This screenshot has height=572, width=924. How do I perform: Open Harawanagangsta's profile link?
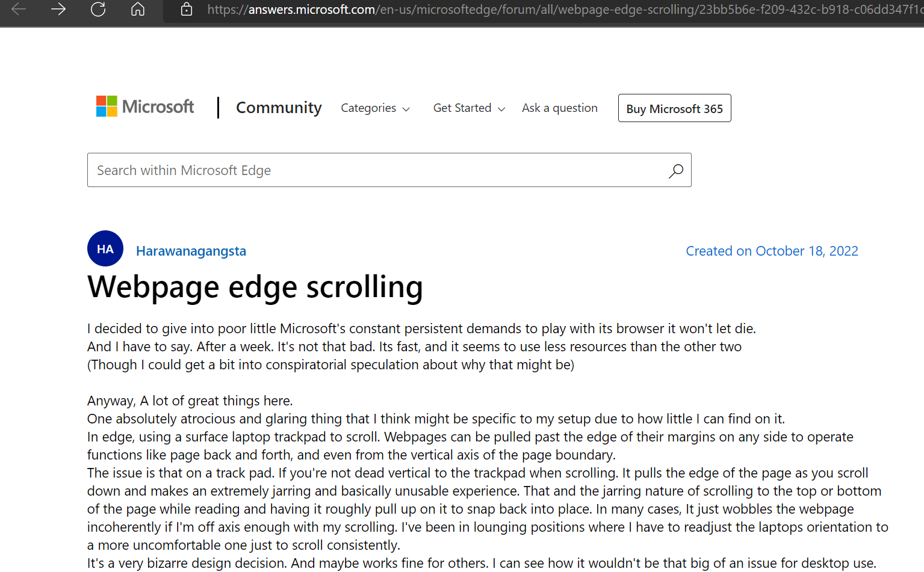point(191,251)
